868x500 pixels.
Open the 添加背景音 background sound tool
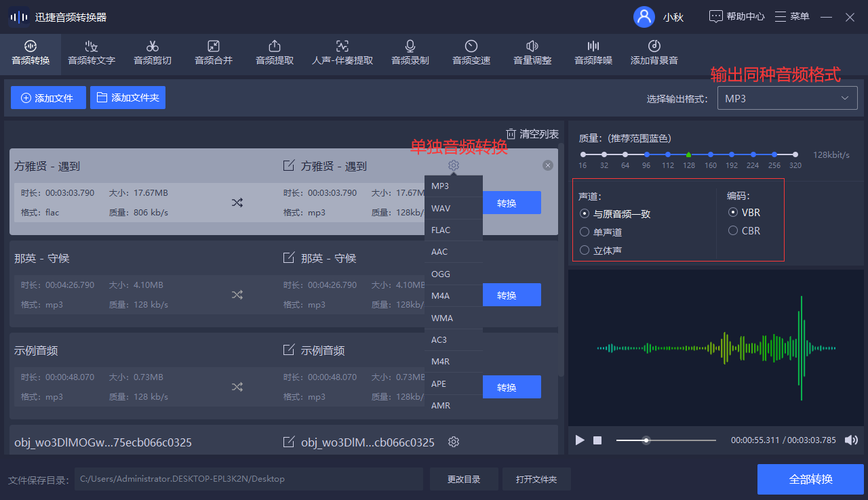click(x=654, y=54)
